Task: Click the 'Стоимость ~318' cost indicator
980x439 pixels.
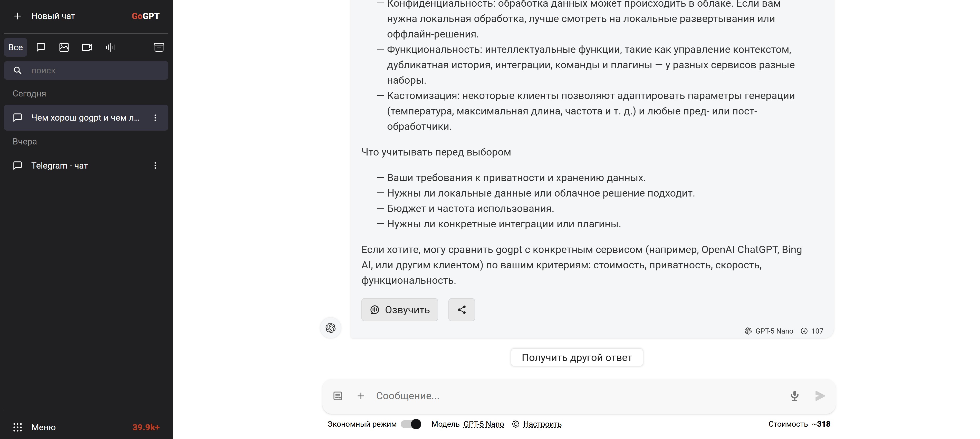Action: coord(799,424)
